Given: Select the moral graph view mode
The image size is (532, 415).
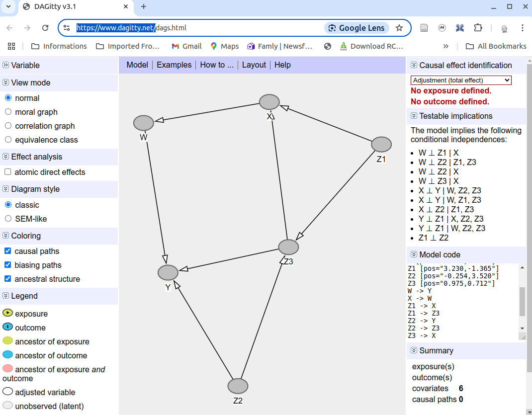Looking at the screenshot, I should click(x=8, y=112).
